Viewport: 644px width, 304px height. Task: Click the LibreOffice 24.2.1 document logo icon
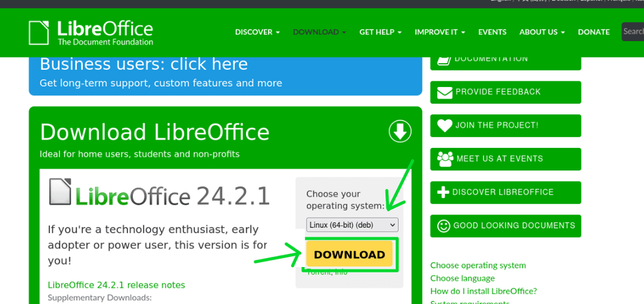pos(60,192)
